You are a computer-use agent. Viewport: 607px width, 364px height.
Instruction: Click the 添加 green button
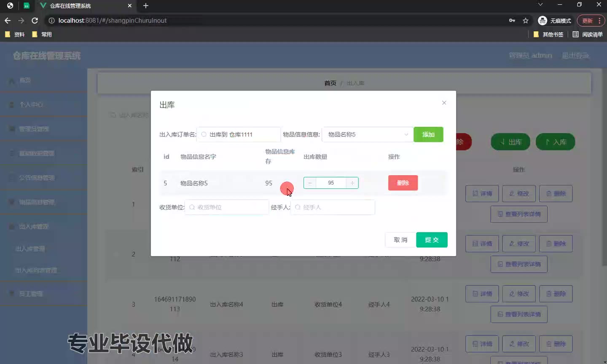pyautogui.click(x=428, y=134)
